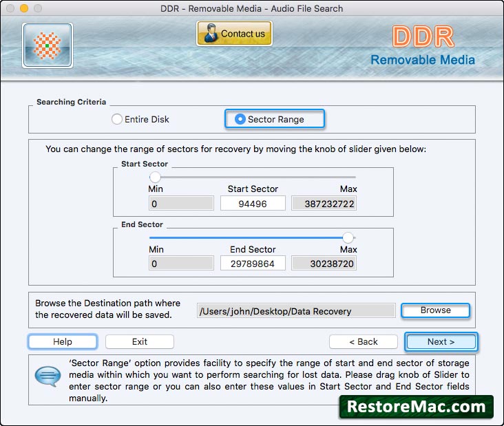Minimize the window with yellow button
504x426 pixels.
point(24,8)
